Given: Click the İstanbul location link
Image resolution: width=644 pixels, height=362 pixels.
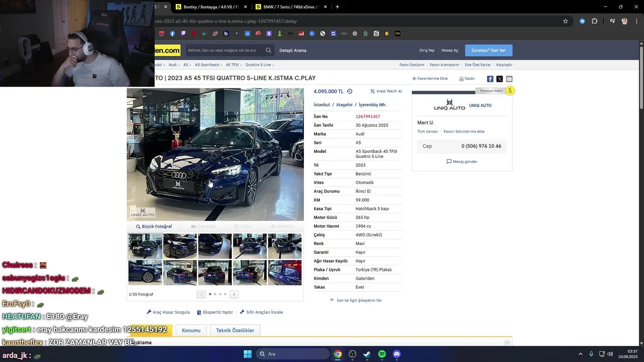Looking at the screenshot, I should point(322,105).
